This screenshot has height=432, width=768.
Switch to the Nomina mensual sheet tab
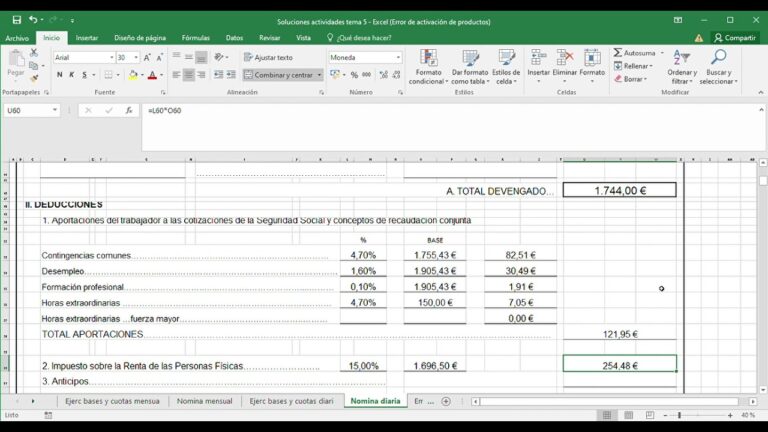(x=204, y=401)
